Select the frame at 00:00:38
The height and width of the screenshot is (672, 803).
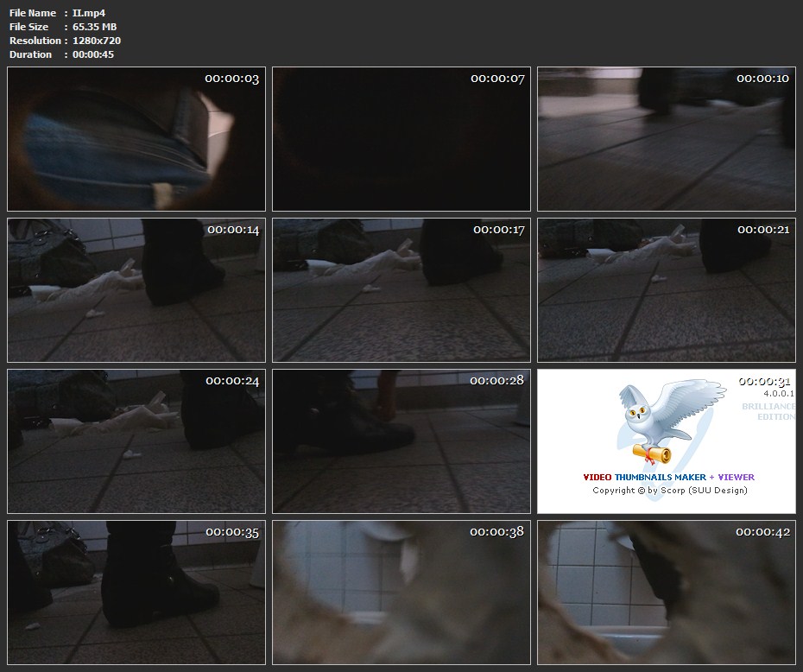tap(401, 593)
